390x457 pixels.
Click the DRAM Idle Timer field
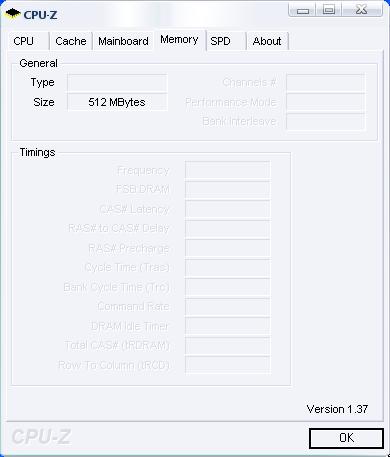click(x=227, y=326)
